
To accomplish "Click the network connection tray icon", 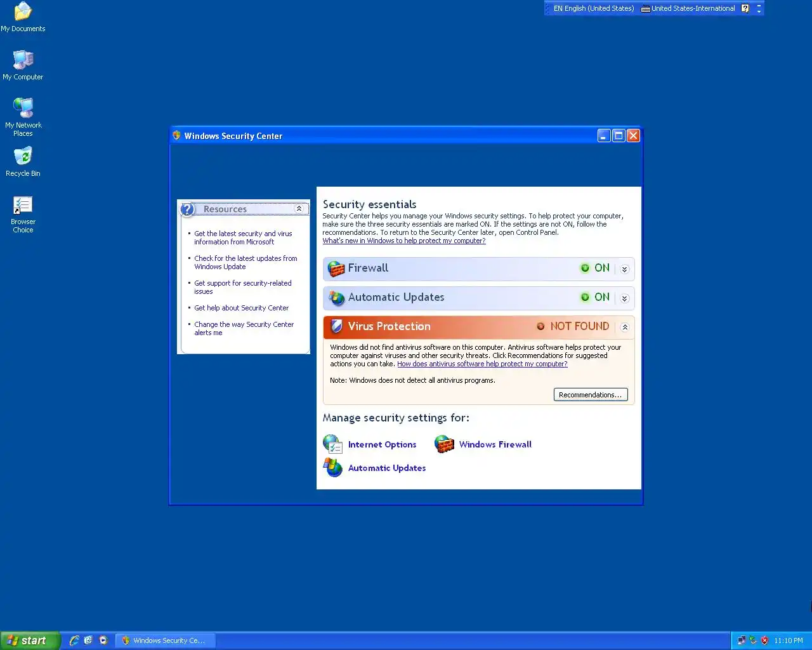I will click(741, 640).
